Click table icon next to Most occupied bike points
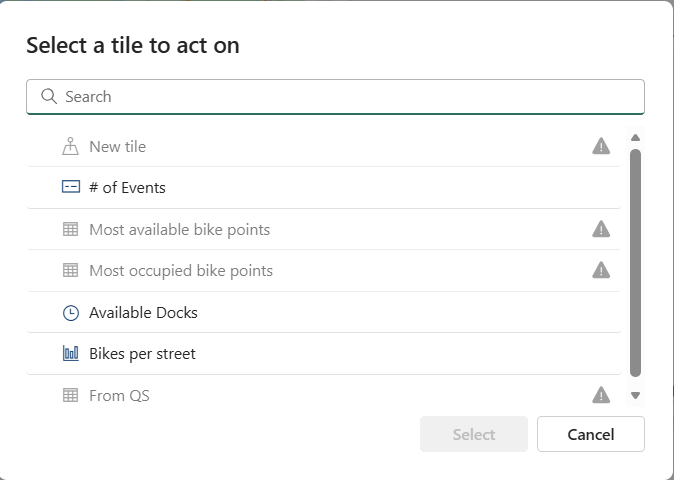This screenshot has height=480, width=674. [70, 271]
